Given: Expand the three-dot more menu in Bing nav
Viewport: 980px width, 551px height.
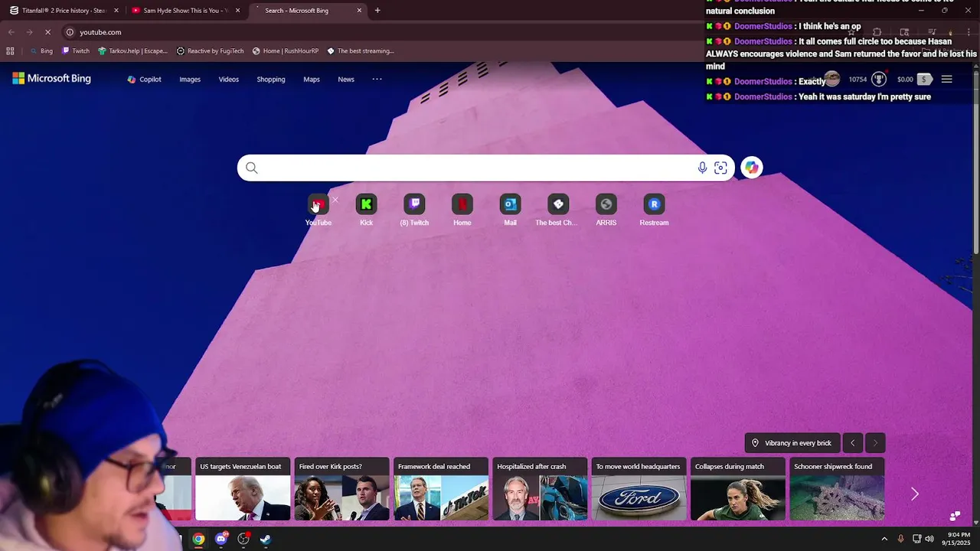Looking at the screenshot, I should click(377, 79).
